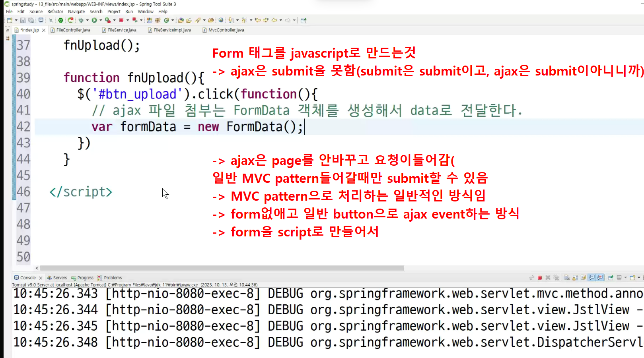644x358 pixels.
Task: Open the Search menu
Action: 96,12
